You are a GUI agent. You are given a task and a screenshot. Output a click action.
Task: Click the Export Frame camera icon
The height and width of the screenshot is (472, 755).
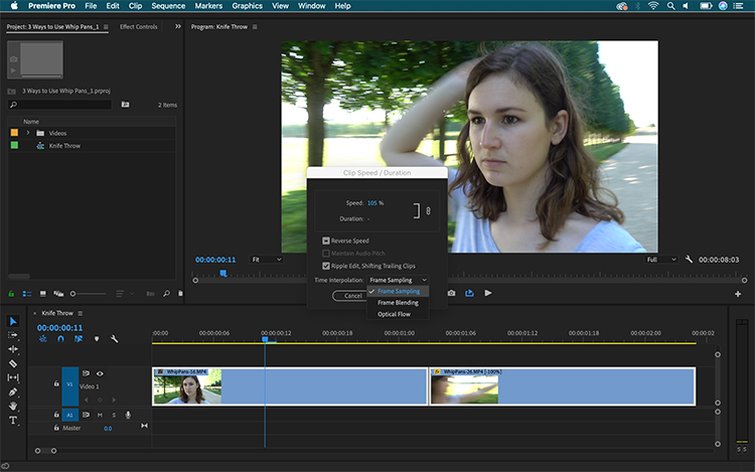[x=452, y=293]
